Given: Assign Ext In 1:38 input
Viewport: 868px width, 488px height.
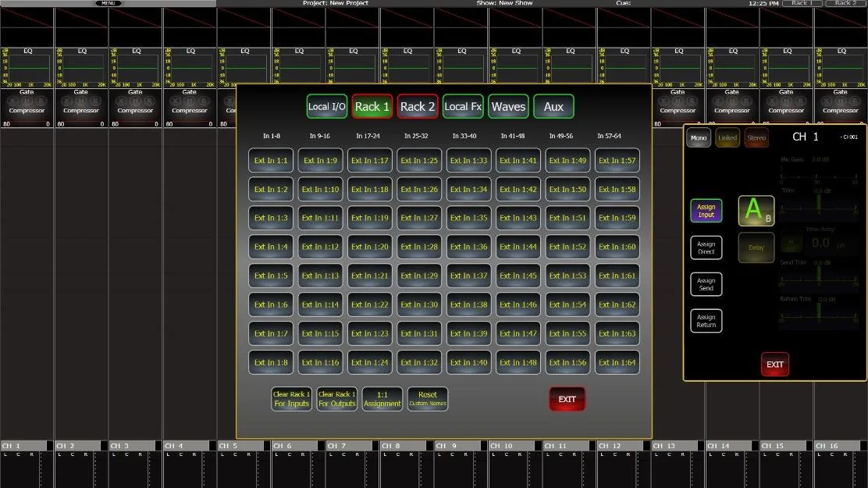Looking at the screenshot, I should (468, 305).
